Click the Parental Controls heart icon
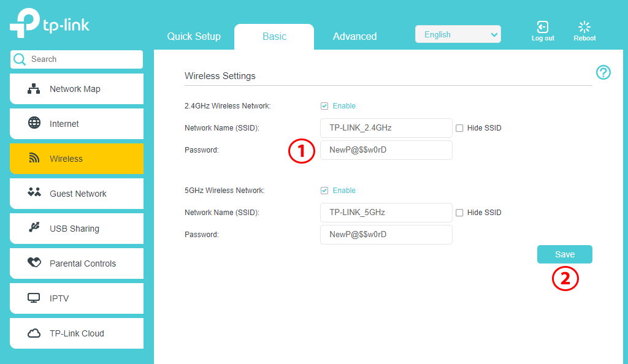This screenshot has width=628, height=364. click(x=34, y=262)
